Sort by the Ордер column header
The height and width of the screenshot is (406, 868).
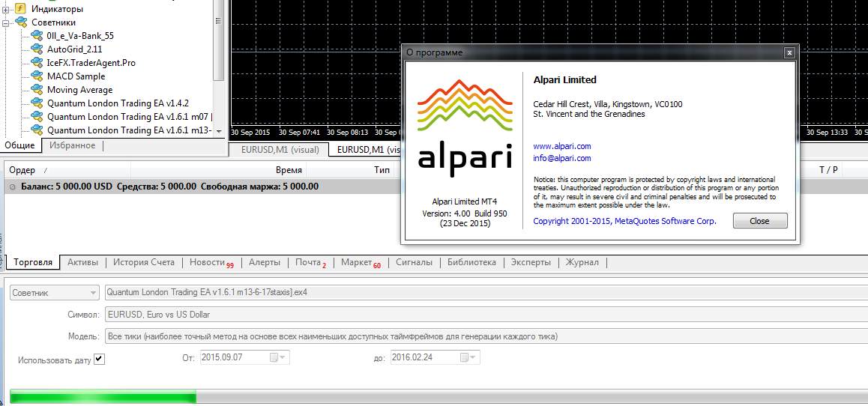67,170
